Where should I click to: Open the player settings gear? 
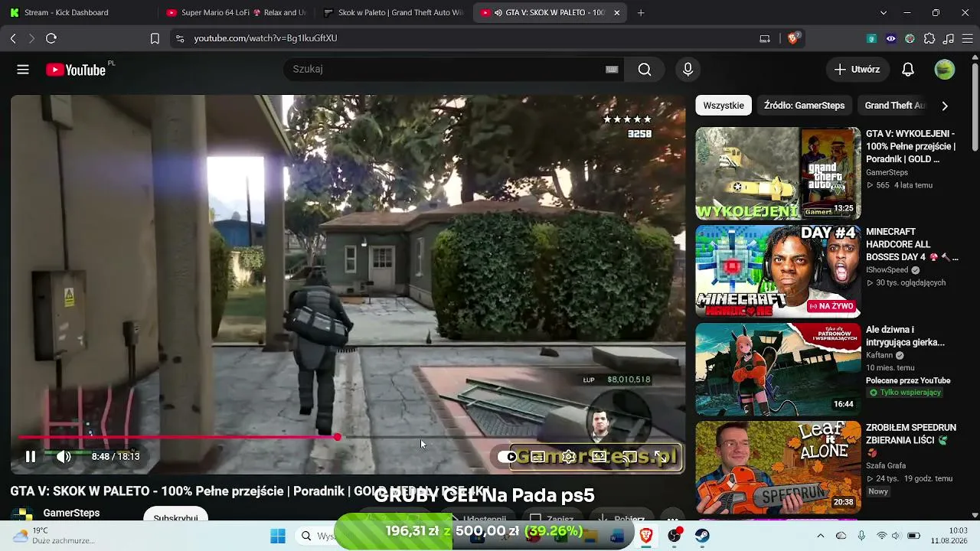coord(568,457)
